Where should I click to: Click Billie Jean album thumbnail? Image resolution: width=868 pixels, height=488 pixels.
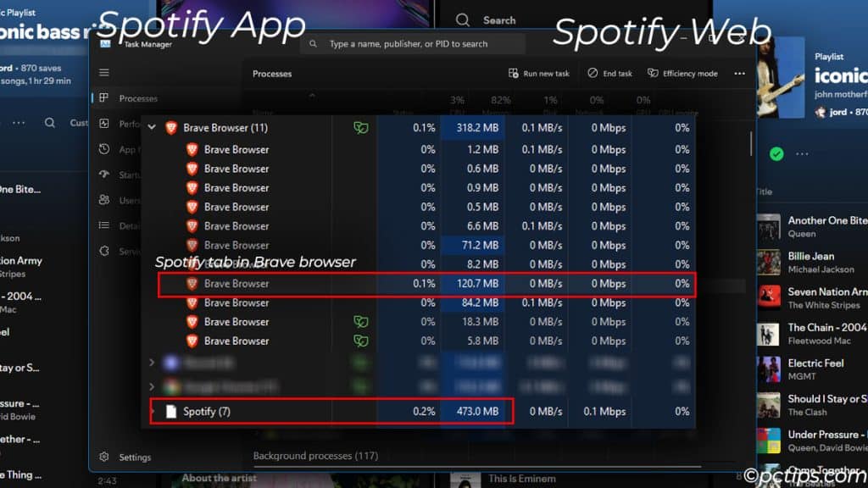(x=769, y=263)
